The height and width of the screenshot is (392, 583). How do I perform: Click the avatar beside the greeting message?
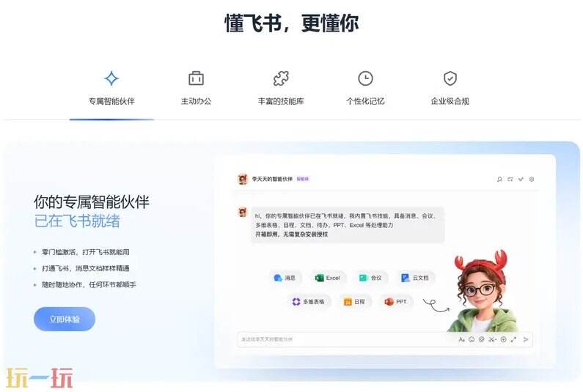243,212
